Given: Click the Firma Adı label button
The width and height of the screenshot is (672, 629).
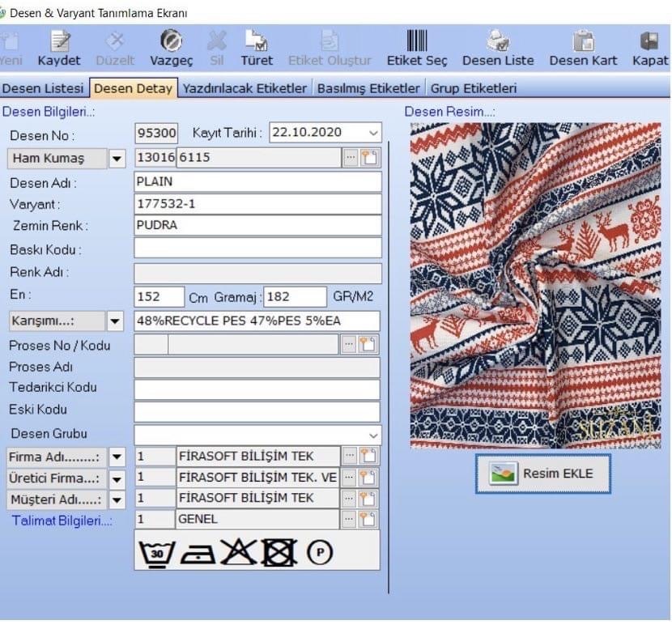Looking at the screenshot, I should coord(57,457).
